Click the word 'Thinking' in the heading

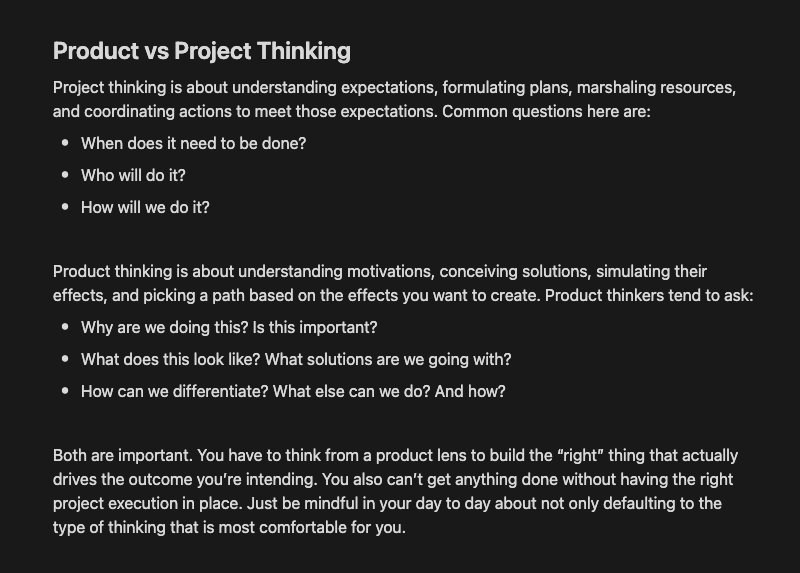[304, 51]
